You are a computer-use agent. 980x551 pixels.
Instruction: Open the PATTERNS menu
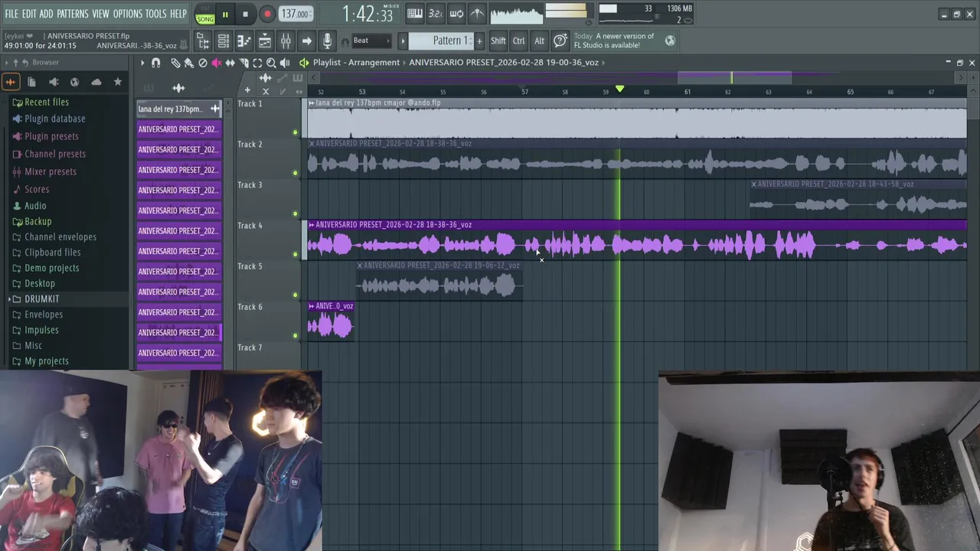click(x=73, y=14)
